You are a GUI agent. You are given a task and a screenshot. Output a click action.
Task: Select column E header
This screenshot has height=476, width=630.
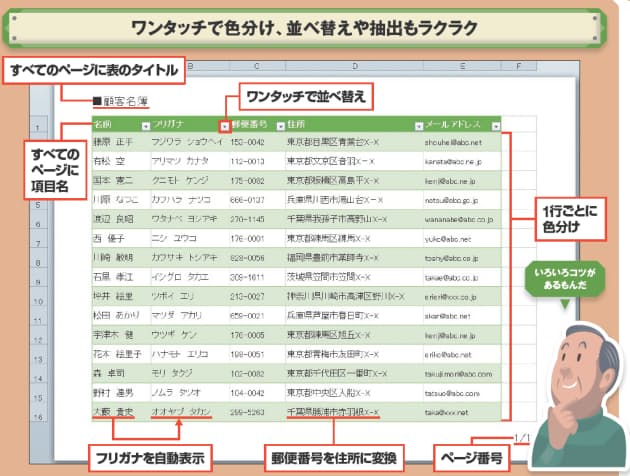(462, 66)
